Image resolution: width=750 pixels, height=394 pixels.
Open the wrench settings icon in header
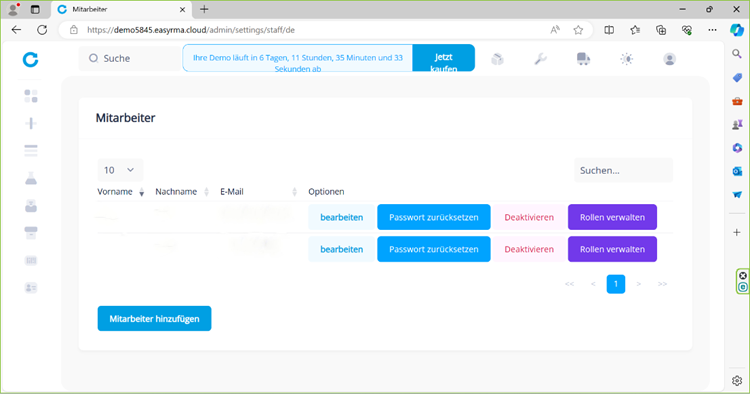click(540, 59)
